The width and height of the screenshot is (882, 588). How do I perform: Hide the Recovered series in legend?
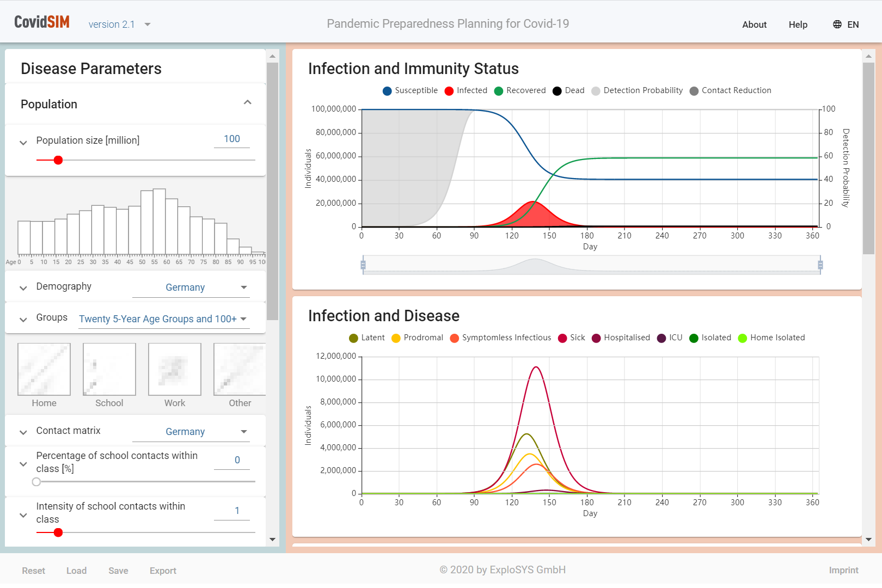coord(519,91)
